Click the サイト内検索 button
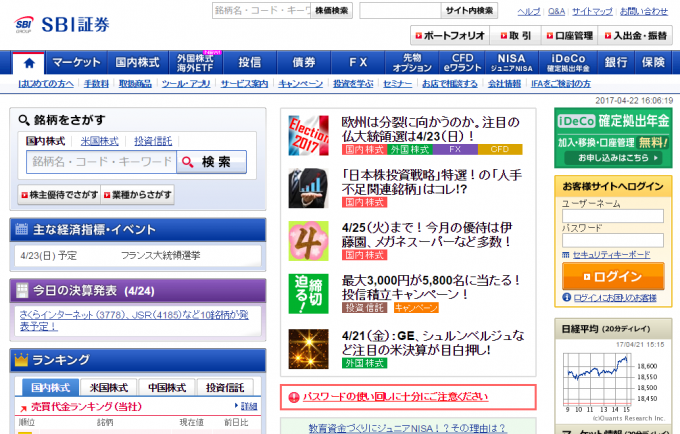 pos(469,10)
